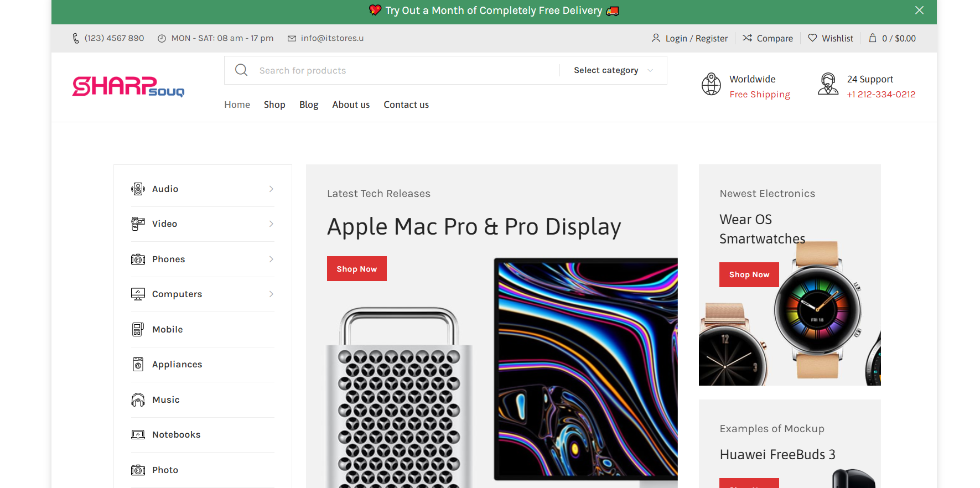
Task: Click the Audio speaker category icon
Action: click(x=138, y=189)
